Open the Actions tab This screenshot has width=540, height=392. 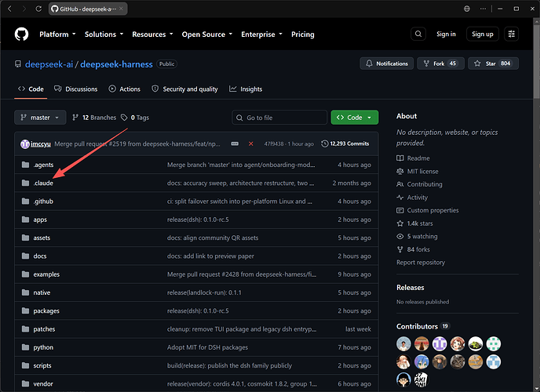[125, 89]
